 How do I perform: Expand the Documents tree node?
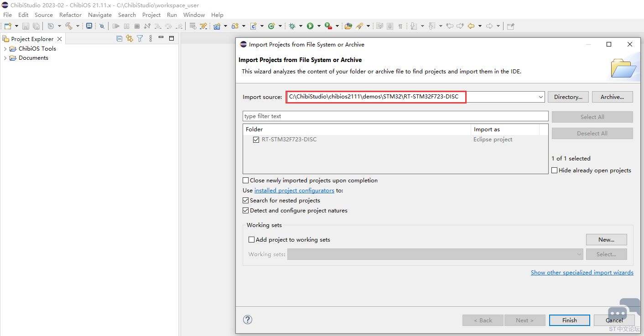pos(5,58)
